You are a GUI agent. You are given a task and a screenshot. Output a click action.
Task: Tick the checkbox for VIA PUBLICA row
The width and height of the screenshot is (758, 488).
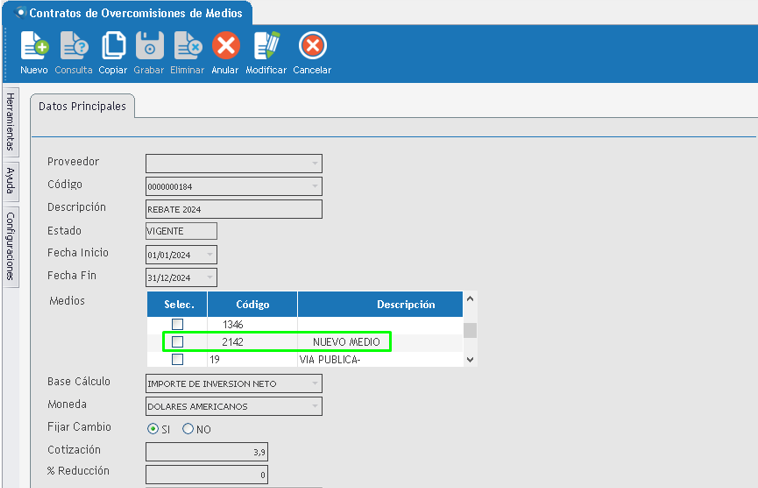click(x=177, y=359)
